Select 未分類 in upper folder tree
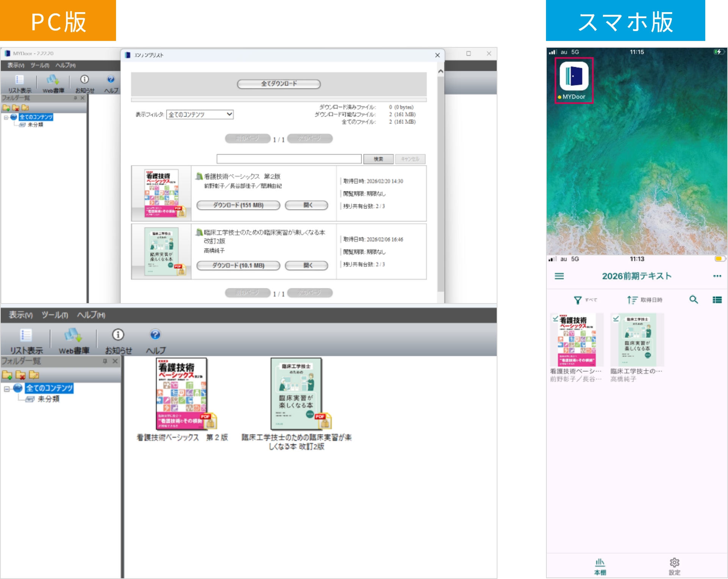This screenshot has height=579, width=728. pos(35,125)
